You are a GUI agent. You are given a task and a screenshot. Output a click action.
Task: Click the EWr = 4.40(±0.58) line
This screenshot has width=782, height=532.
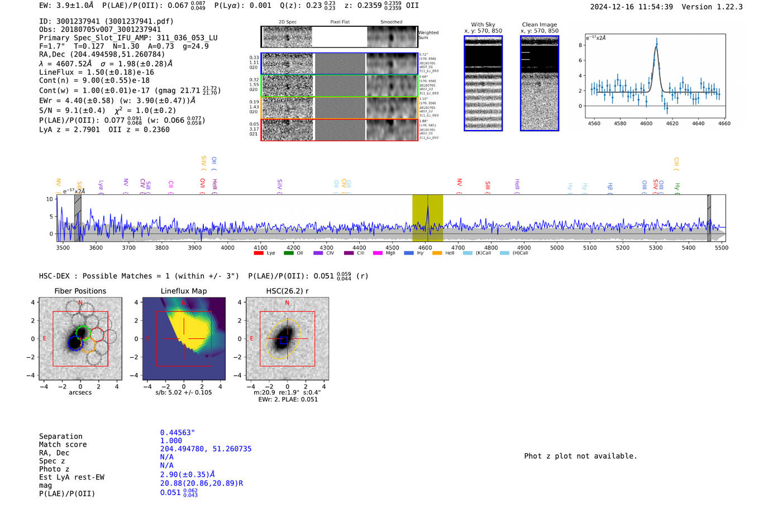pyautogui.click(x=117, y=100)
